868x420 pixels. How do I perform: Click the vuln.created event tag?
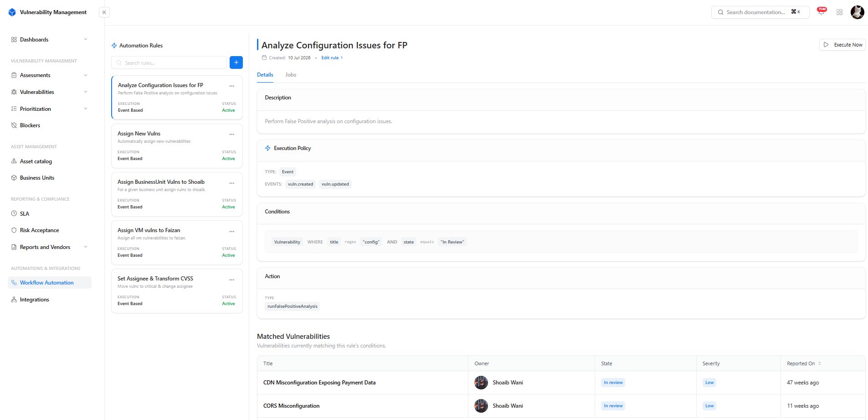point(300,184)
